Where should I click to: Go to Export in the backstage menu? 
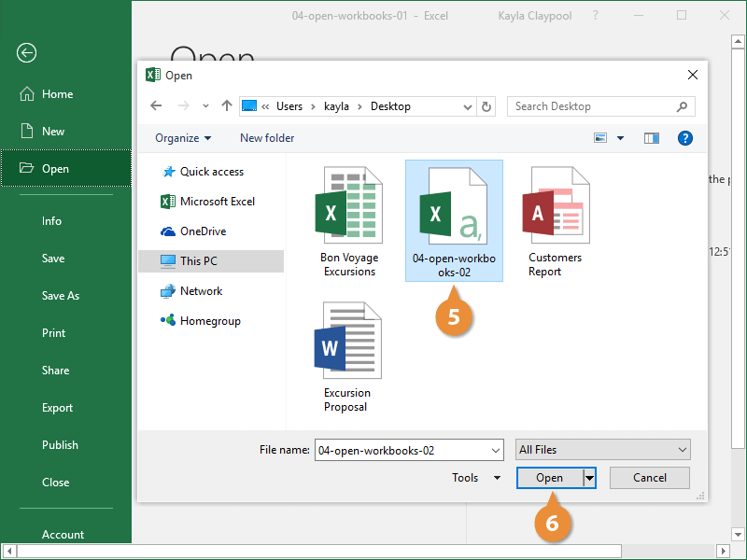(x=58, y=408)
